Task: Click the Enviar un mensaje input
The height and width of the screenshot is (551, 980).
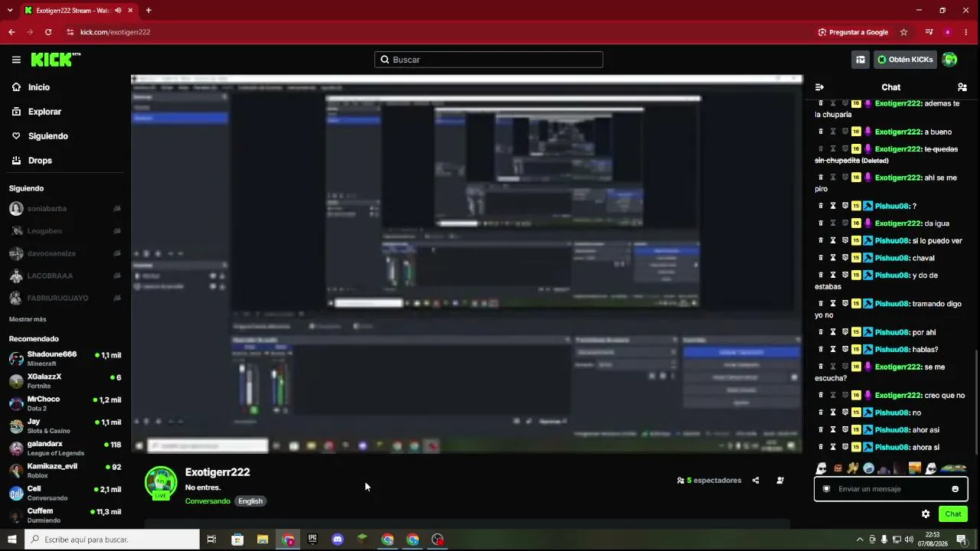Action: coord(890,489)
